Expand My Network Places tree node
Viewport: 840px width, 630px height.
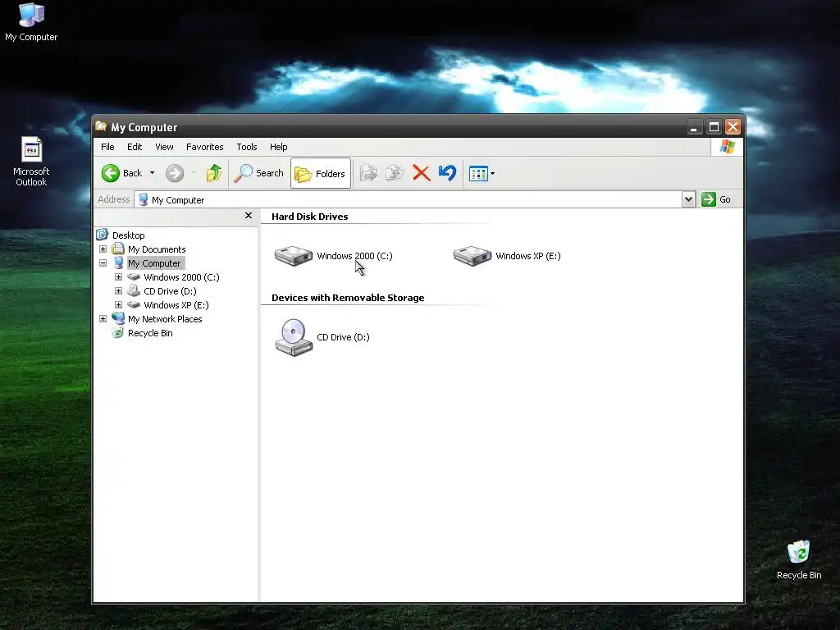[x=103, y=319]
